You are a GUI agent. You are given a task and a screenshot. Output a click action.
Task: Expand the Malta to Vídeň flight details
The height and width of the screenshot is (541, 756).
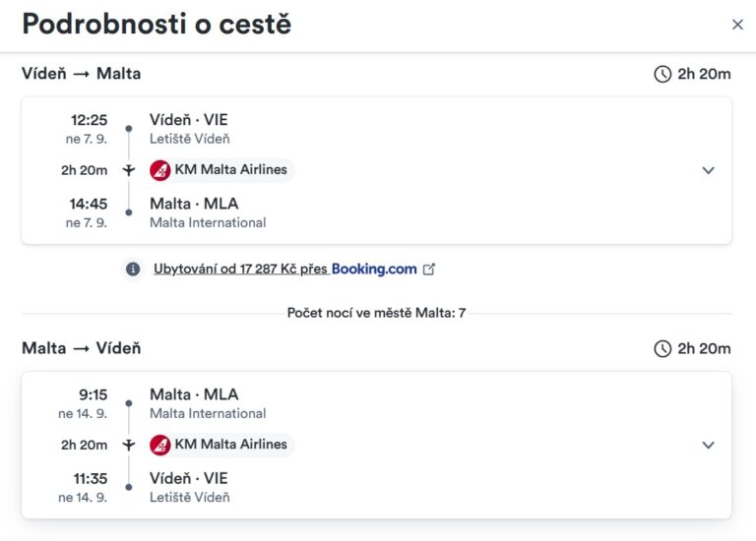click(x=708, y=445)
